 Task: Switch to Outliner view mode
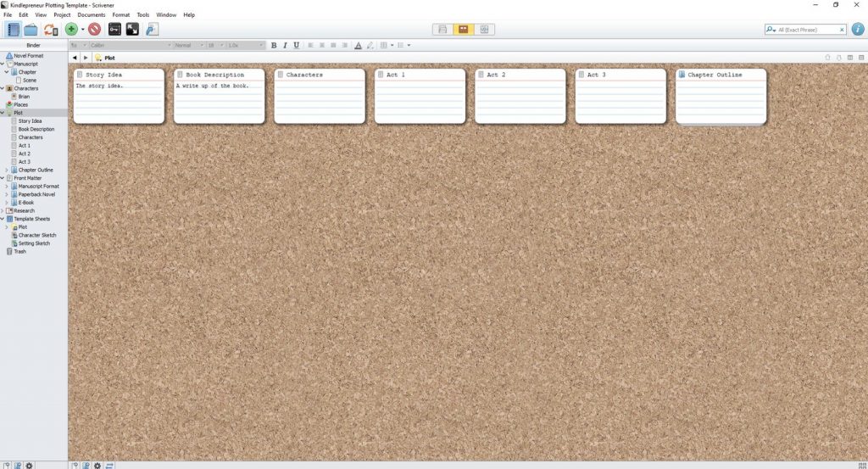point(484,30)
